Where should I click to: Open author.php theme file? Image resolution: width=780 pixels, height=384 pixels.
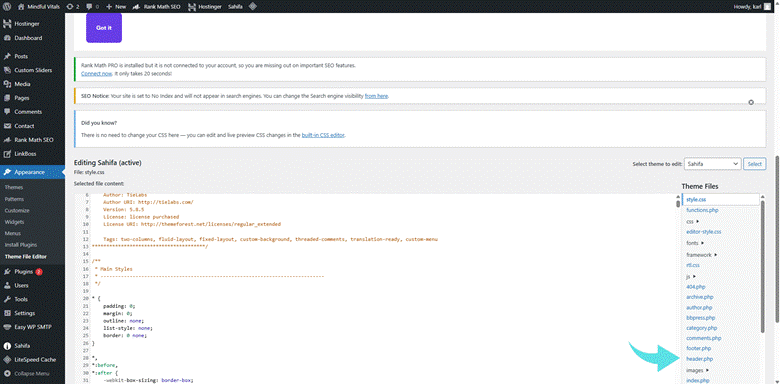tap(699, 307)
